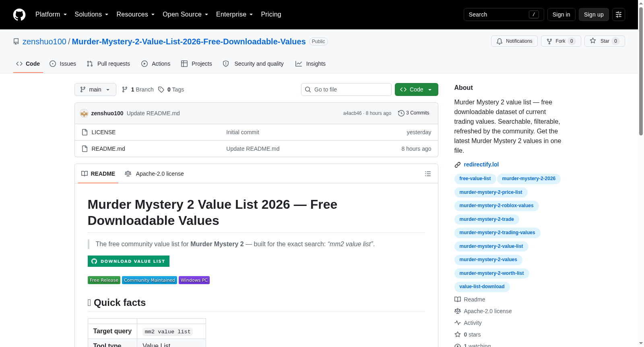
Task: Open the LICENSE file
Action: [103, 132]
